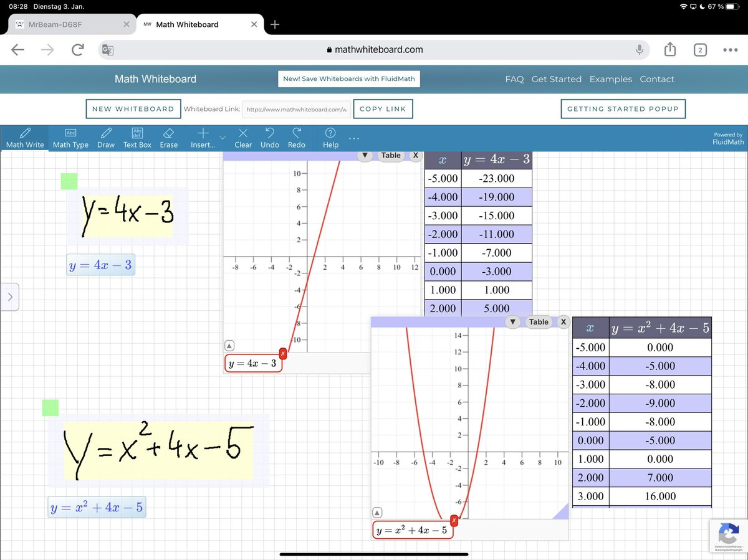The image size is (748, 560).
Task: Select the Math Whiteboard tab
Action: (x=187, y=24)
